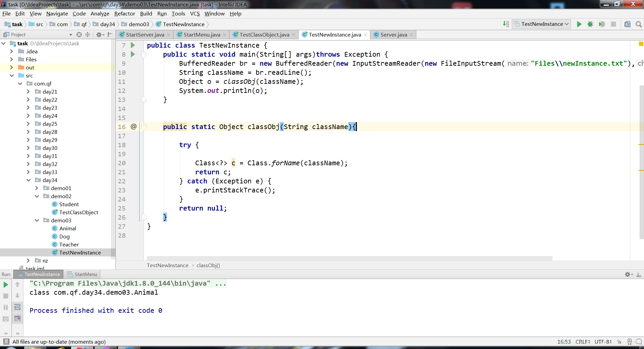The height and width of the screenshot is (349, 644).
Task: Collapse the day34 package
Action: coord(29,180)
